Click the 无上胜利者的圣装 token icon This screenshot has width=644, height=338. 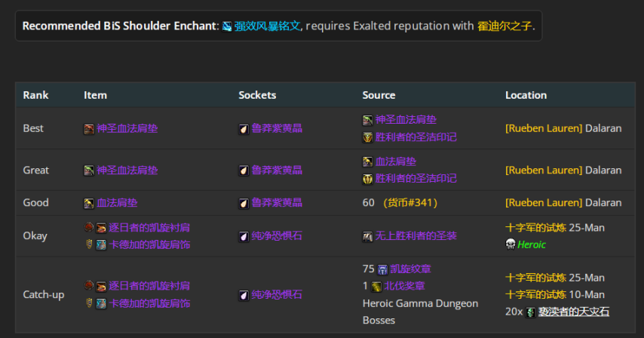point(368,236)
